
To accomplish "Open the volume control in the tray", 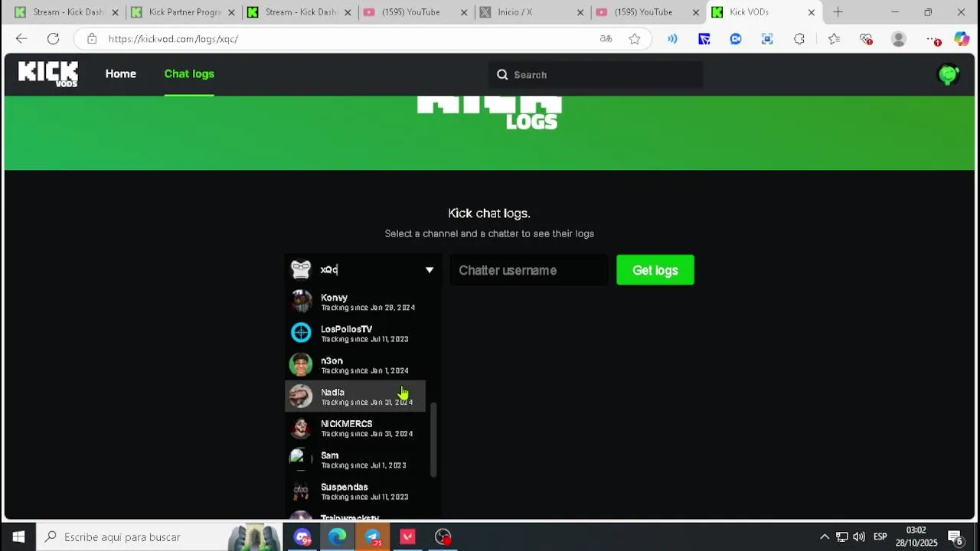I will pyautogui.click(x=859, y=537).
